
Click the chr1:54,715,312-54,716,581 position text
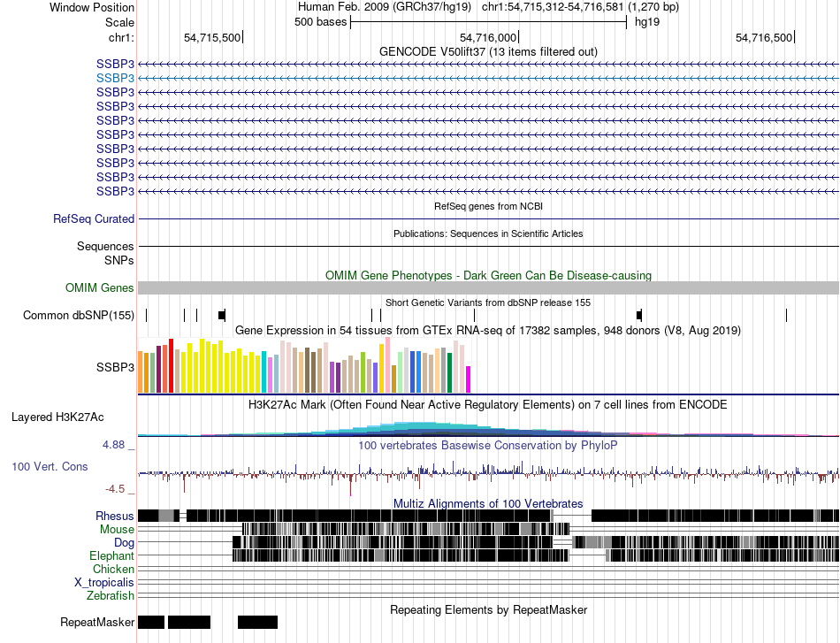(x=580, y=7)
